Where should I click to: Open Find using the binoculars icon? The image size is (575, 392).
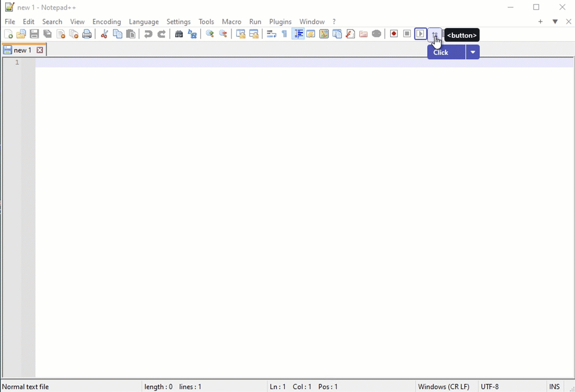coord(179,34)
